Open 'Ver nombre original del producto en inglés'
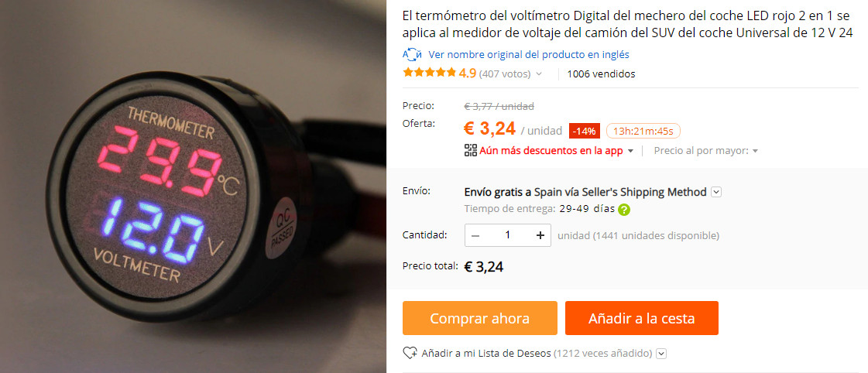The image size is (868, 373). click(529, 55)
